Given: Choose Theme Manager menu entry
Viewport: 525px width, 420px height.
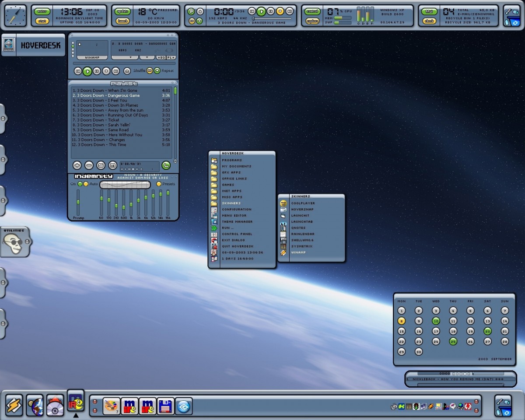Looking at the screenshot, I should pyautogui.click(x=242, y=221).
